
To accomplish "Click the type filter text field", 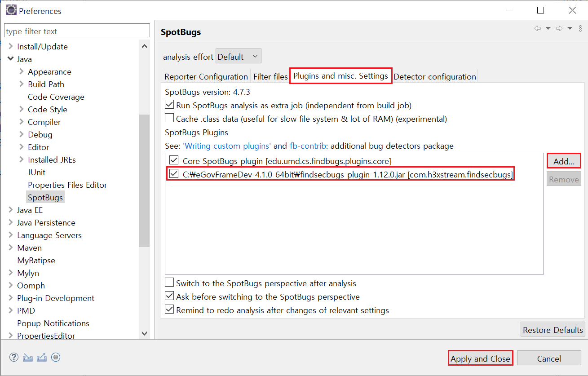I will coord(77,31).
